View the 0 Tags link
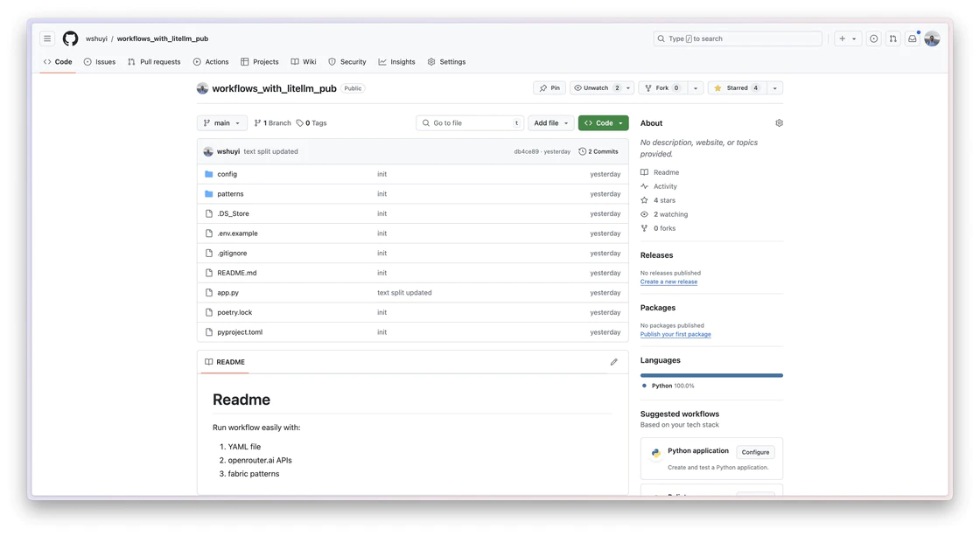980x536 pixels. click(x=311, y=123)
